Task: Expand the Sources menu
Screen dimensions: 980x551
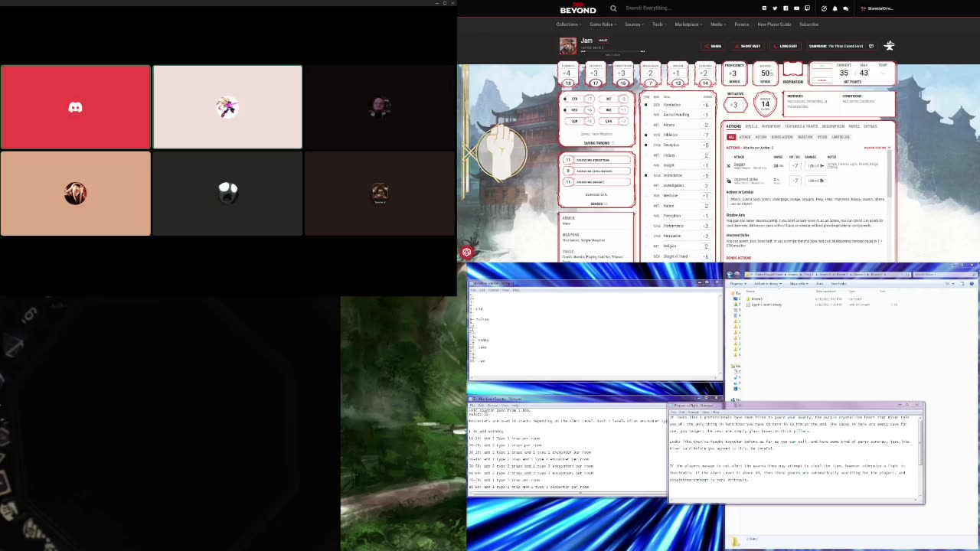Action: [x=633, y=24]
